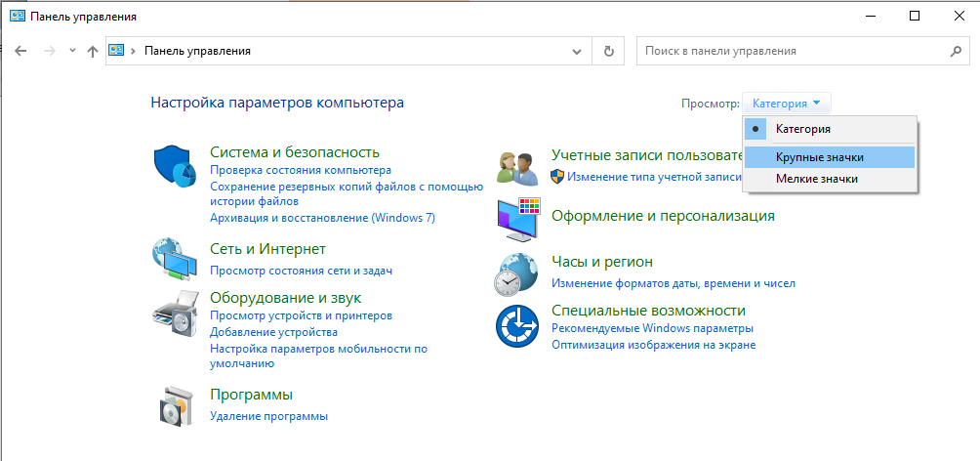Click Изменение типа учетной записи link
Viewport: 980px width, 461px height.
tap(654, 177)
